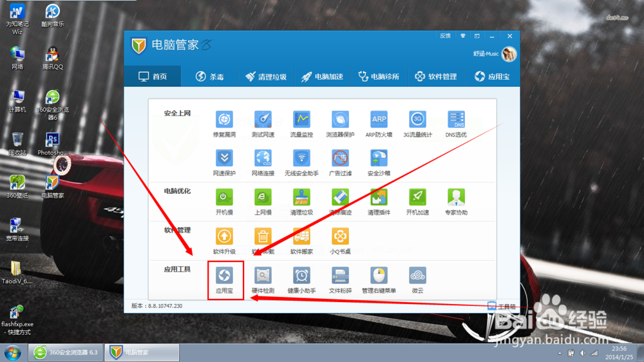This screenshot has height=362, width=644.
Task: Switch to 360安全浏览器 6.3 taskbar item
Action: 65,352
